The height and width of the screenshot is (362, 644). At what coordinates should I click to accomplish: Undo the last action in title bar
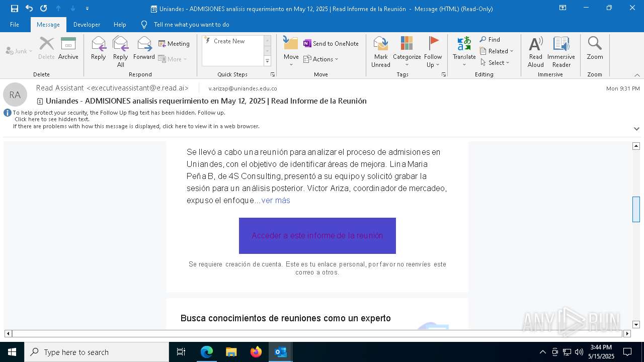[x=29, y=9]
